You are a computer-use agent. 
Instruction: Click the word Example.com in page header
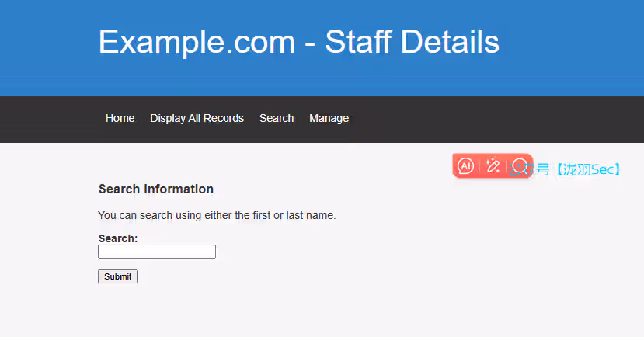point(197,41)
